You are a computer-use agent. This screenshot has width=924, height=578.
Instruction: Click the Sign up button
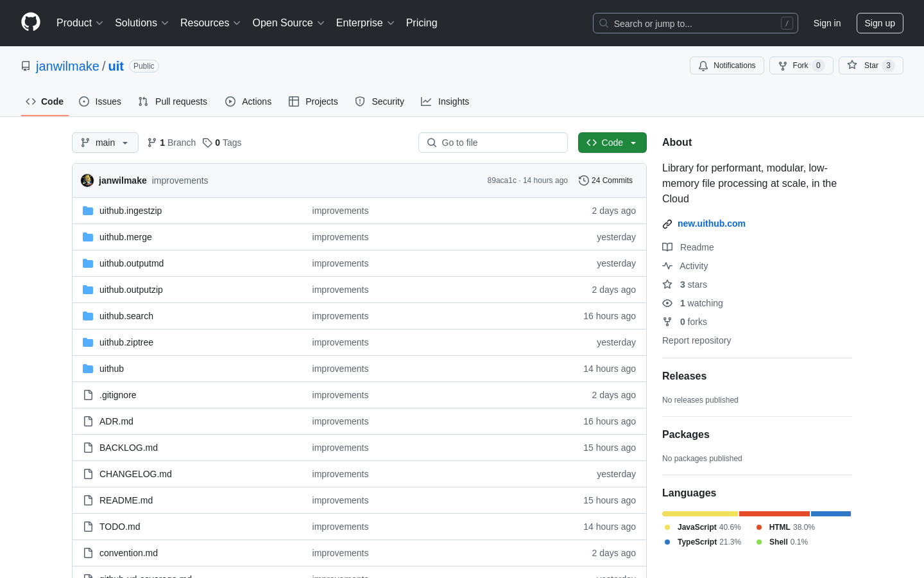click(x=880, y=23)
